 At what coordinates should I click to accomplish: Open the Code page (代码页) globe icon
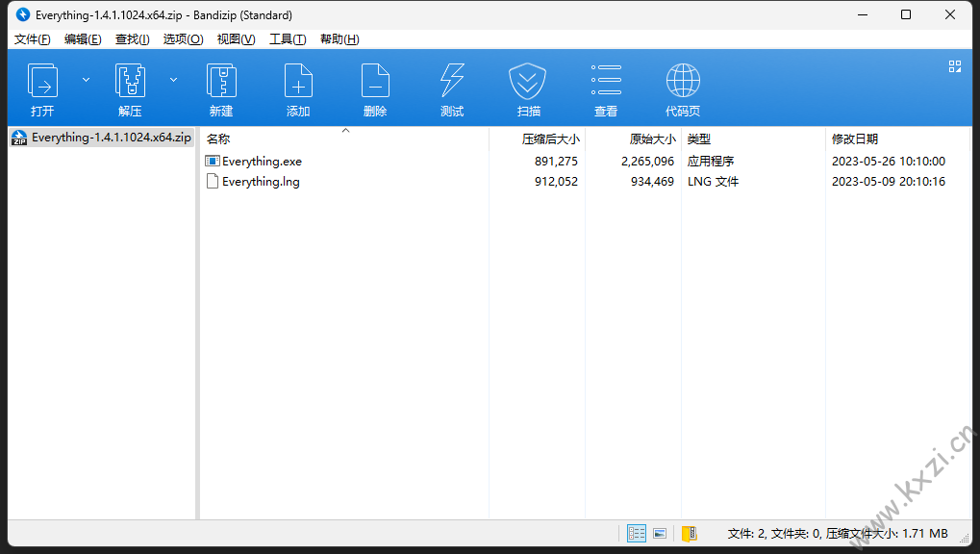(683, 81)
